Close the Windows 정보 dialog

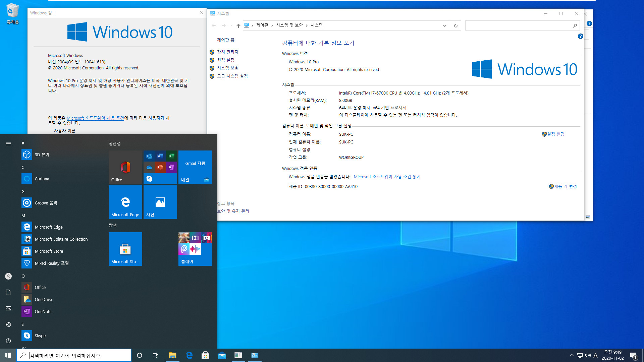point(202,13)
